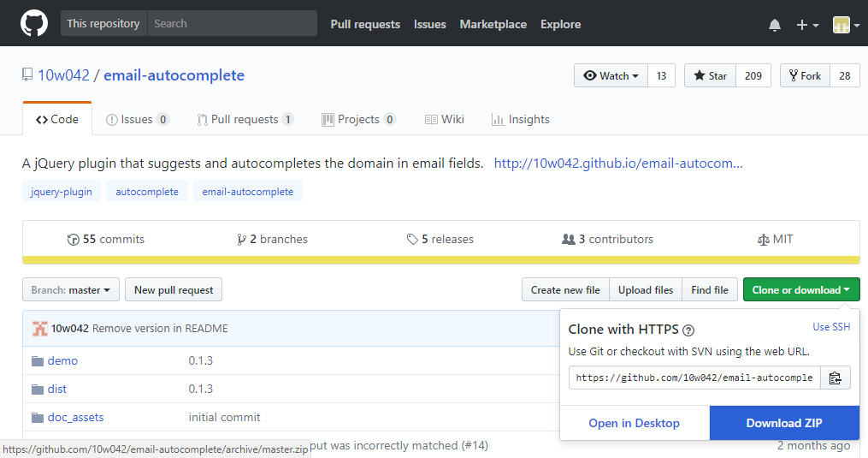Open the Projects tab
This screenshot has height=458, width=868.
358,119
